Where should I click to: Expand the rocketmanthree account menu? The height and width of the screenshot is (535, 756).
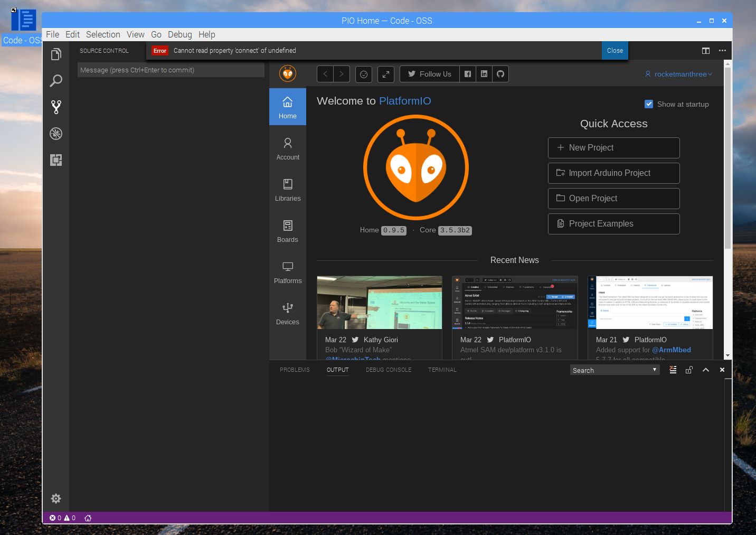pos(678,74)
